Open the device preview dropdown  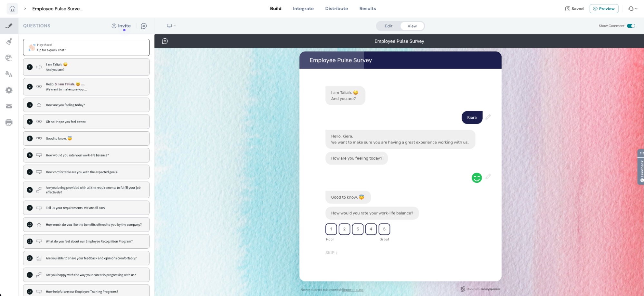171,26
